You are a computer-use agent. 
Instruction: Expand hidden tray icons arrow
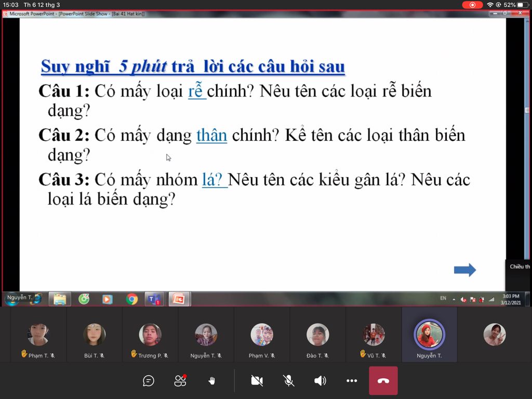click(454, 299)
